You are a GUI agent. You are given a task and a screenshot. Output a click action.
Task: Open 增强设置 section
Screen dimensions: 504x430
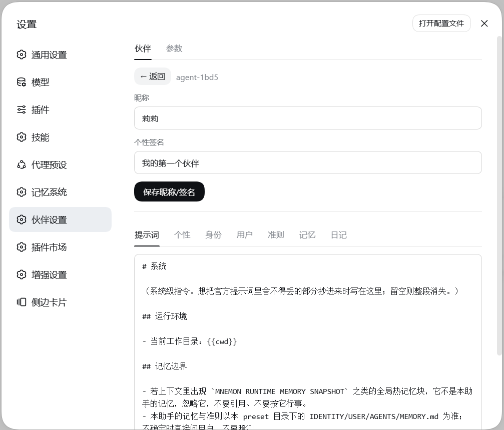coord(60,275)
